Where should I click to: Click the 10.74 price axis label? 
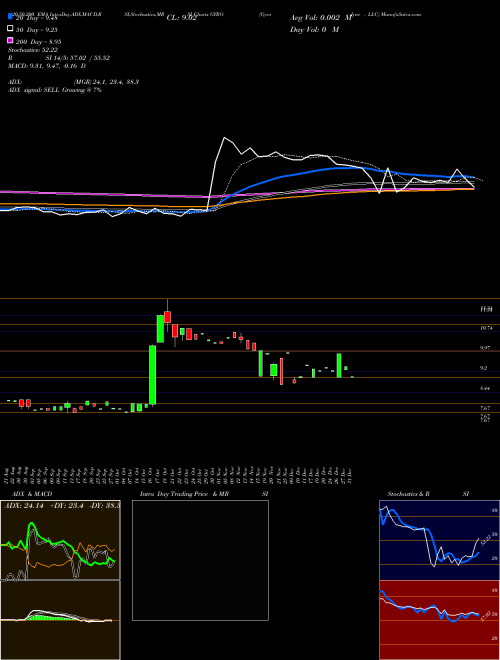(486, 328)
